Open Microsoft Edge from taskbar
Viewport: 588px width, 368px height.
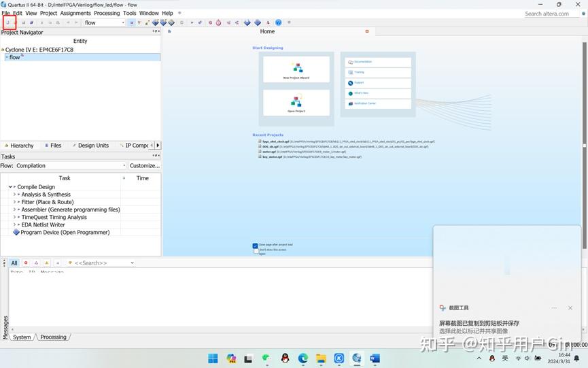(x=303, y=358)
